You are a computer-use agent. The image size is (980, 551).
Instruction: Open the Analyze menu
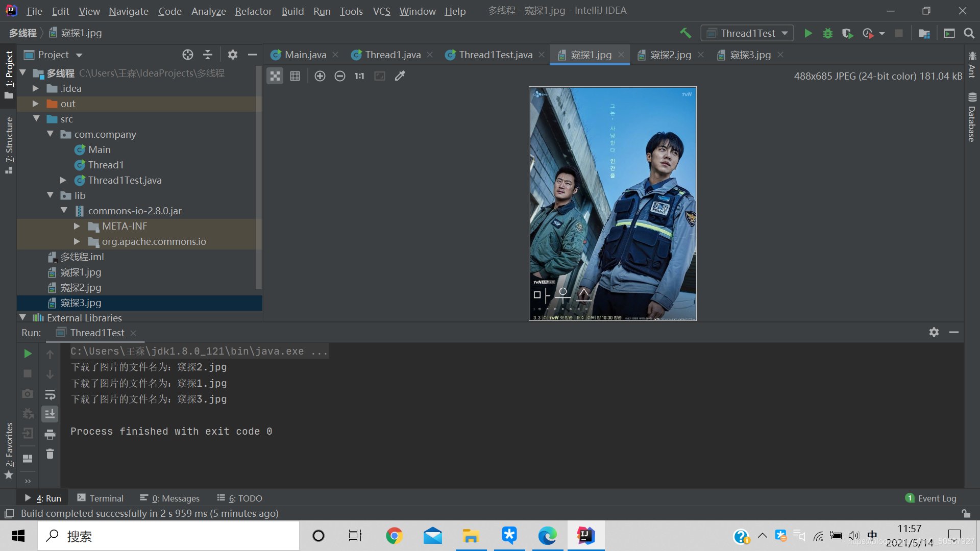(208, 11)
